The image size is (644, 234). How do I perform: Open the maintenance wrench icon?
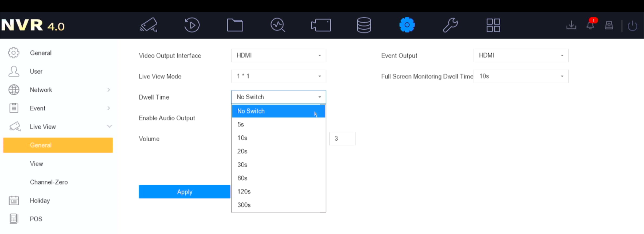pyautogui.click(x=450, y=25)
